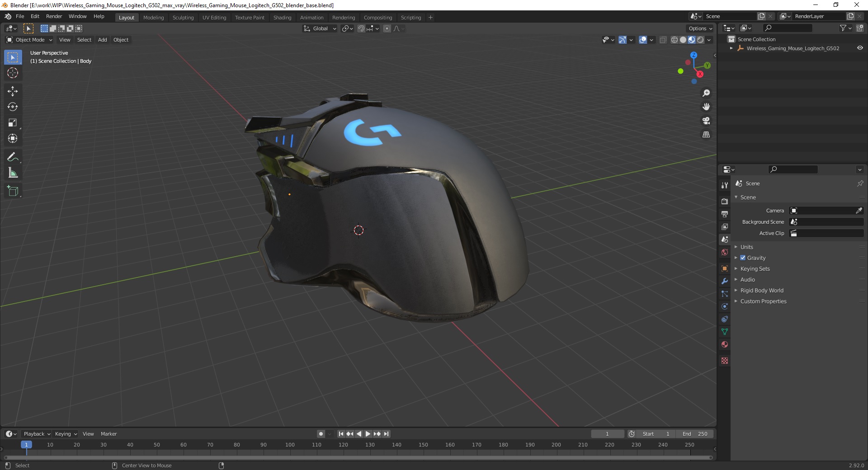Open the Physics properties tab
The image size is (868, 470).
pos(725,306)
